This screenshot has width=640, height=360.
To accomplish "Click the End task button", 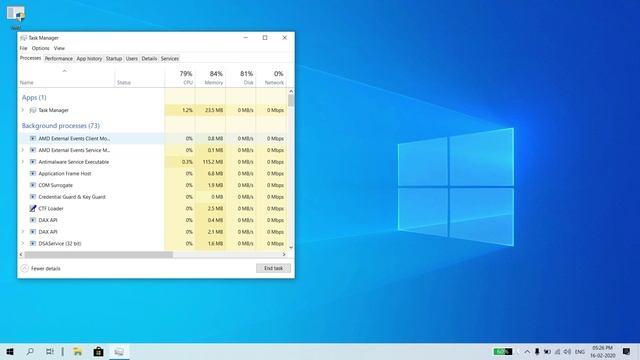I will pos(273,268).
